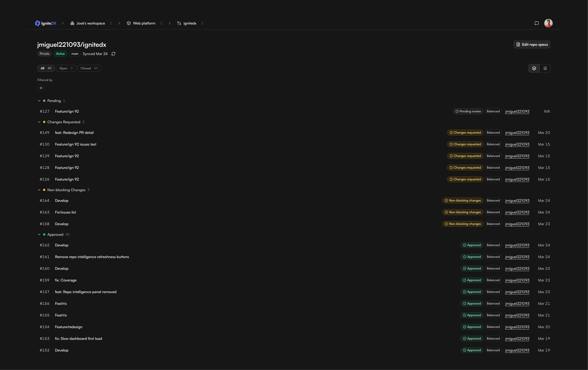Click the ignitedx pull request icon
Screen dimensions: 588x370
(179, 23)
